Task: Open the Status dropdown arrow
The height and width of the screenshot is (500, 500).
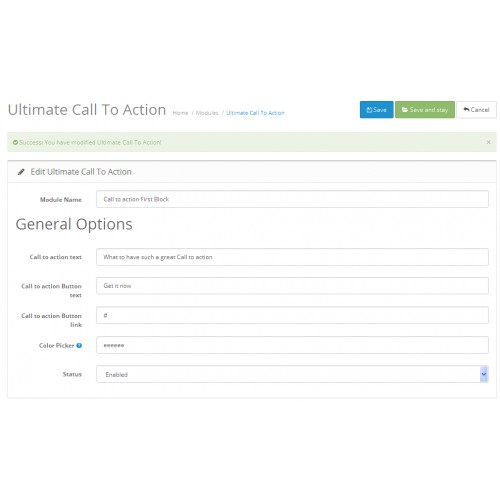Action: [x=484, y=374]
